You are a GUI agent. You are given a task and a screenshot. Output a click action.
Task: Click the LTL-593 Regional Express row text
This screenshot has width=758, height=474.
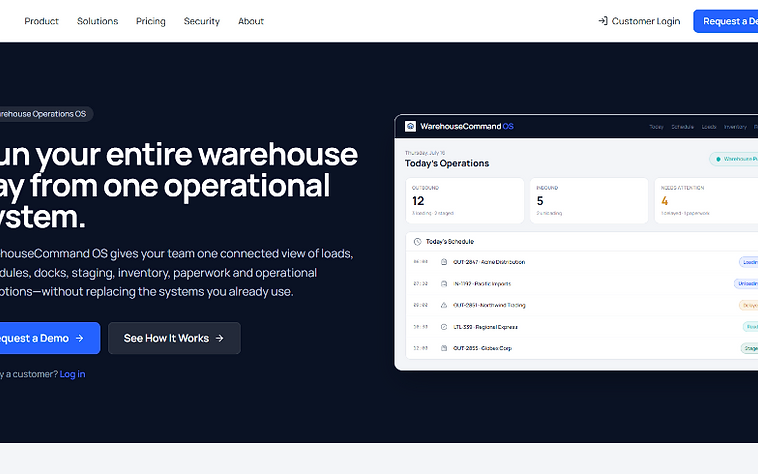pyautogui.click(x=485, y=327)
